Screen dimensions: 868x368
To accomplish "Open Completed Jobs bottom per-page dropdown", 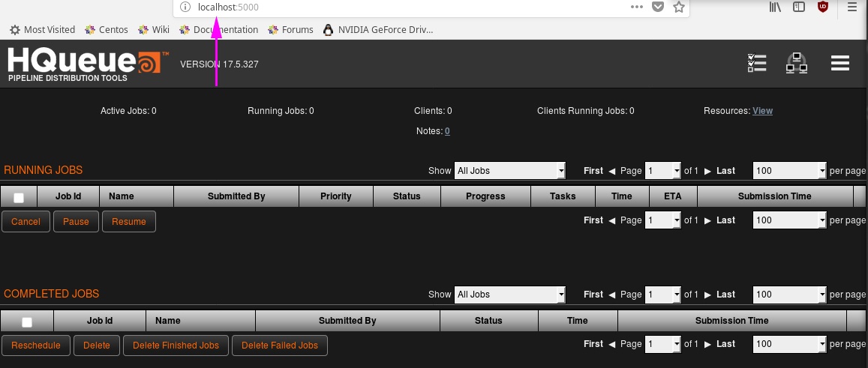I will [x=790, y=344].
